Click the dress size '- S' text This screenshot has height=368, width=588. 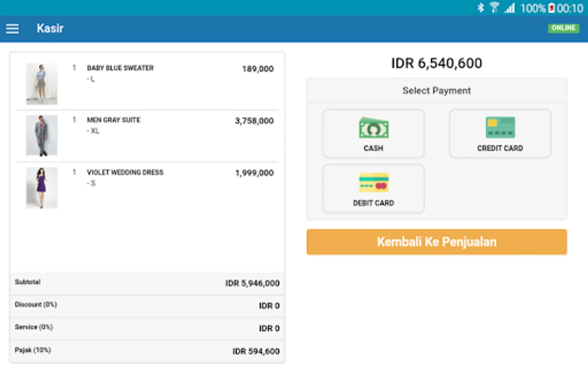(91, 183)
